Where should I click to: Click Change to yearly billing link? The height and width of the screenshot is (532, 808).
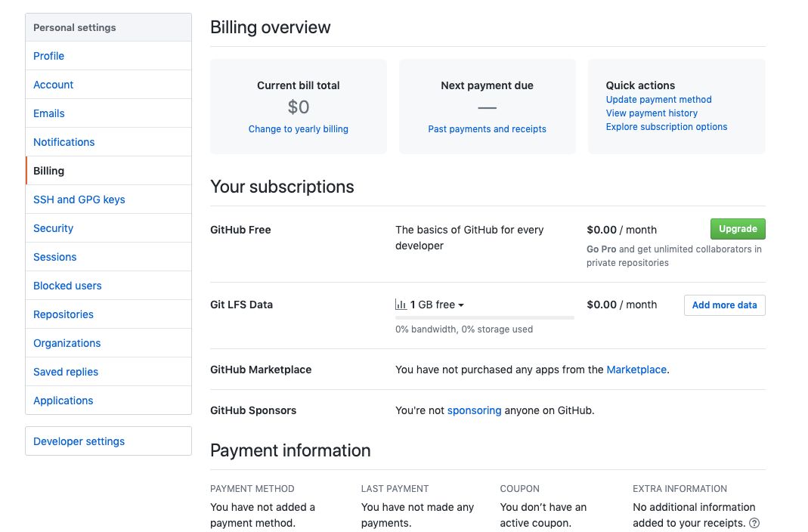pyautogui.click(x=298, y=129)
